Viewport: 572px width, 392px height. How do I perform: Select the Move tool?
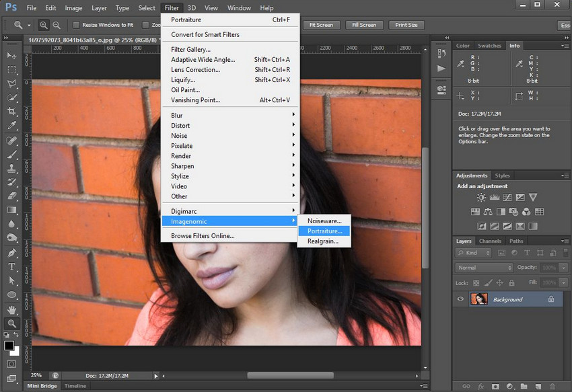[11, 55]
